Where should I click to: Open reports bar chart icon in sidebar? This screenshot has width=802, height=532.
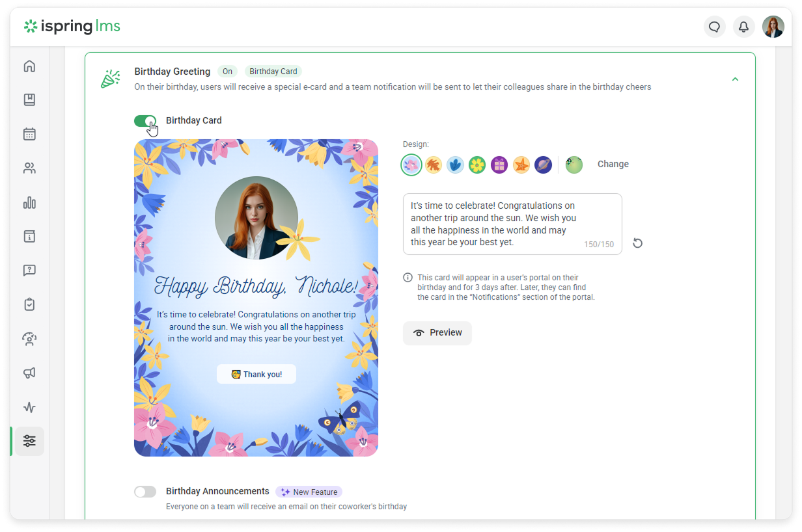click(29, 203)
